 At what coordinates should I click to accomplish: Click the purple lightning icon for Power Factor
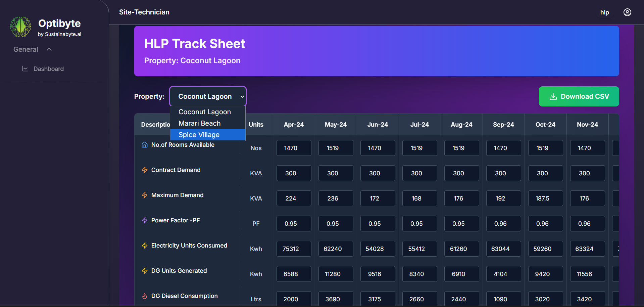[x=145, y=220]
